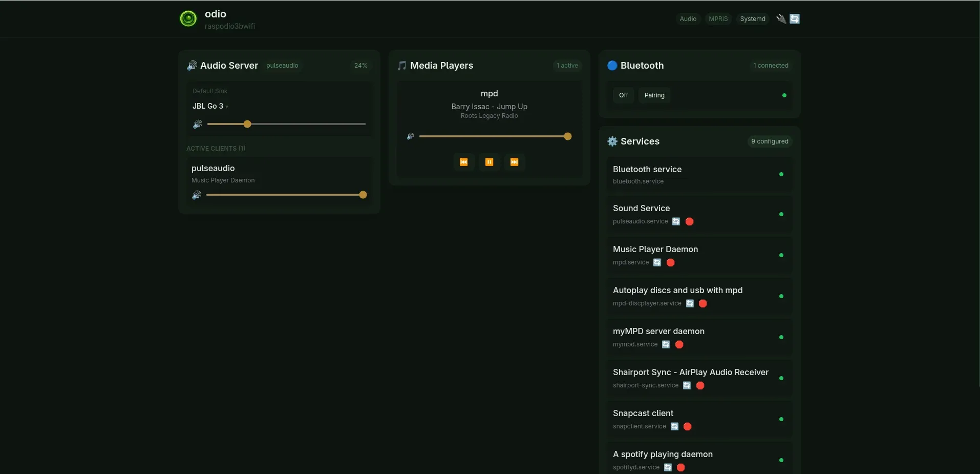Click the pulseaudio badge beside Audio Server
Viewport: 980px width, 474px height.
(282, 66)
